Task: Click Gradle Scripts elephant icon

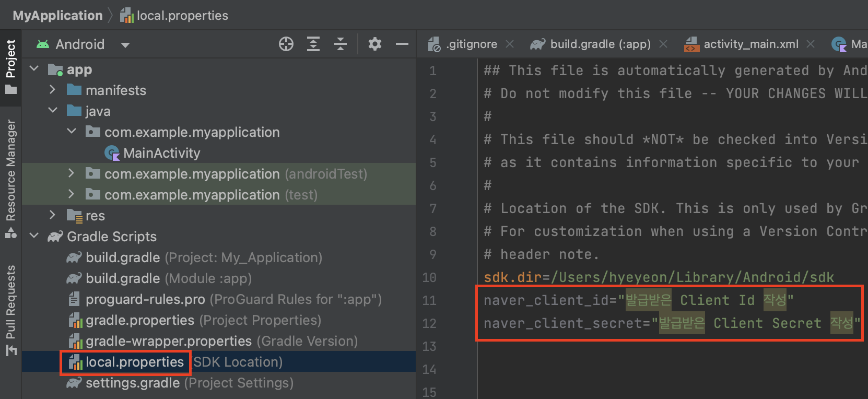Action: [55, 237]
